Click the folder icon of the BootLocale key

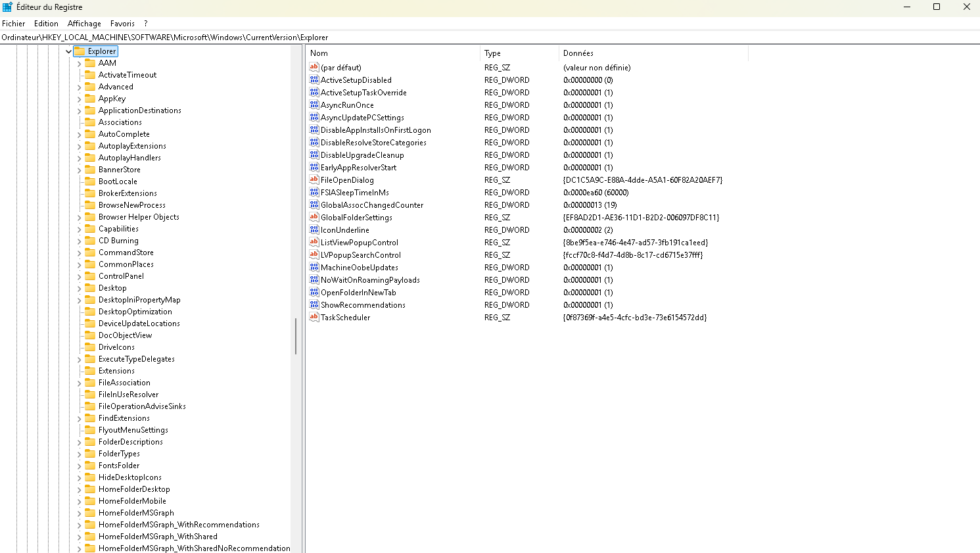coord(90,181)
